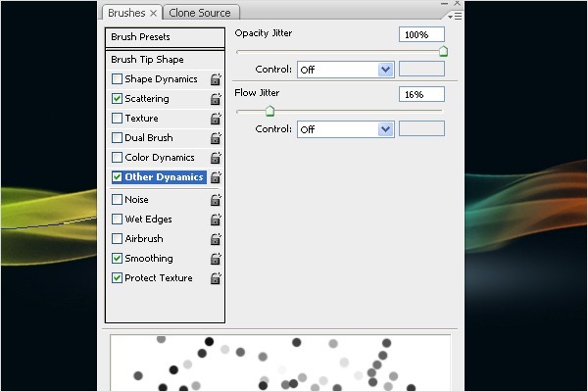Screen dimensions: 588x392
Task: Uncheck the Other Dynamics checkbox
Action: [117, 176]
